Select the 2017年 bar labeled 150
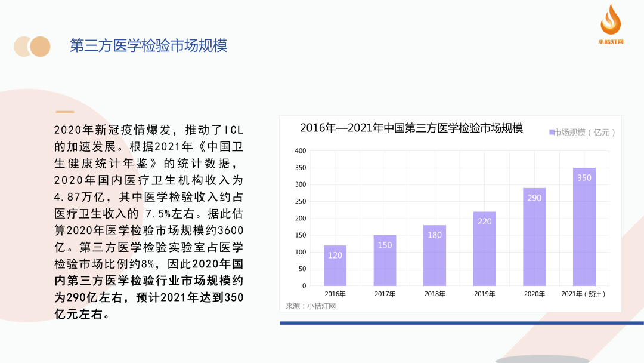The image size is (644, 363). click(385, 260)
